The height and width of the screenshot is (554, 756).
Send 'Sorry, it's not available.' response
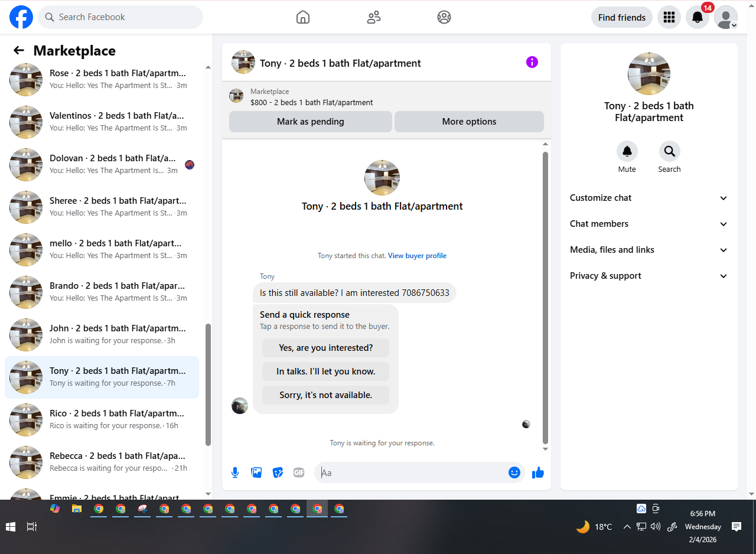point(326,395)
